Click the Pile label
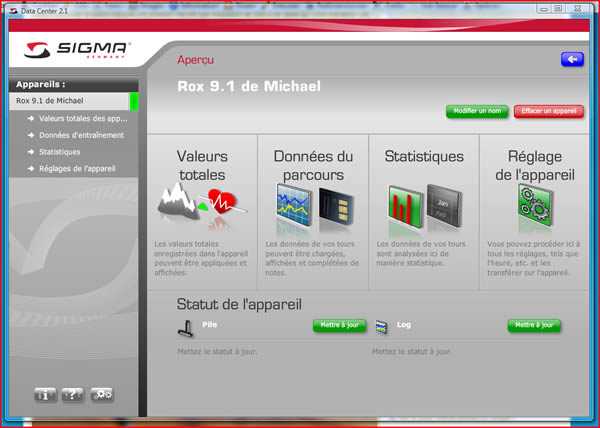This screenshot has height=428, width=600. (x=209, y=325)
